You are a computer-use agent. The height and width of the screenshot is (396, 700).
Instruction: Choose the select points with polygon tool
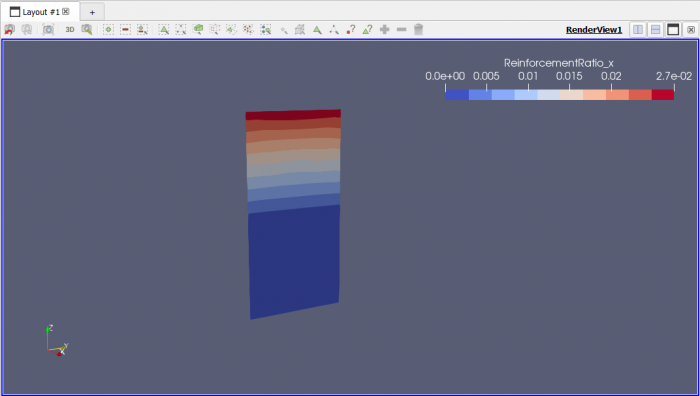click(248, 29)
